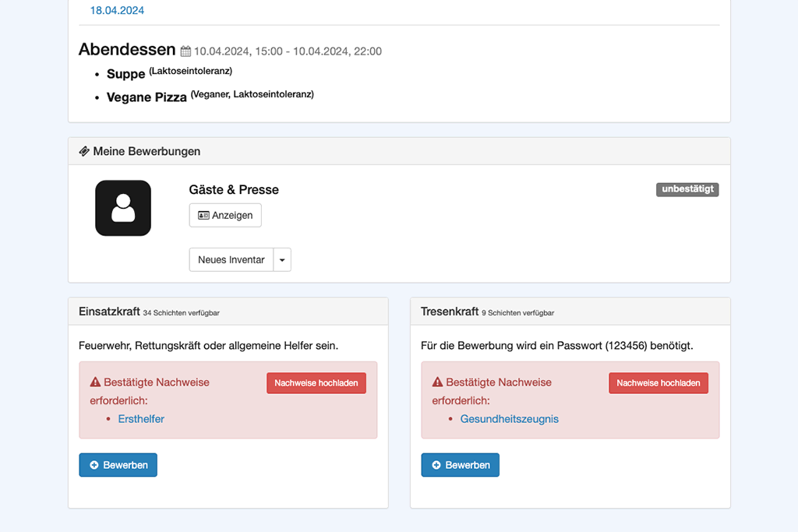Click the warning triangle in the Tresenkraft alert

pyautogui.click(x=437, y=382)
